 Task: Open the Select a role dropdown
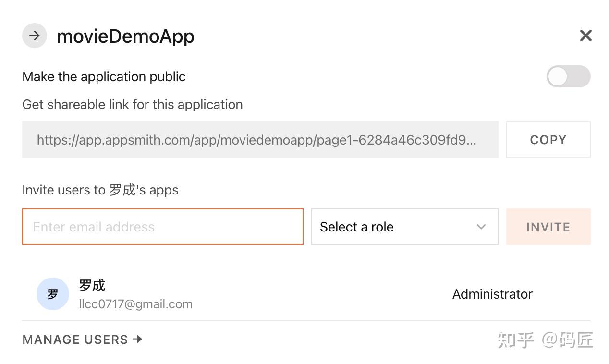(404, 227)
